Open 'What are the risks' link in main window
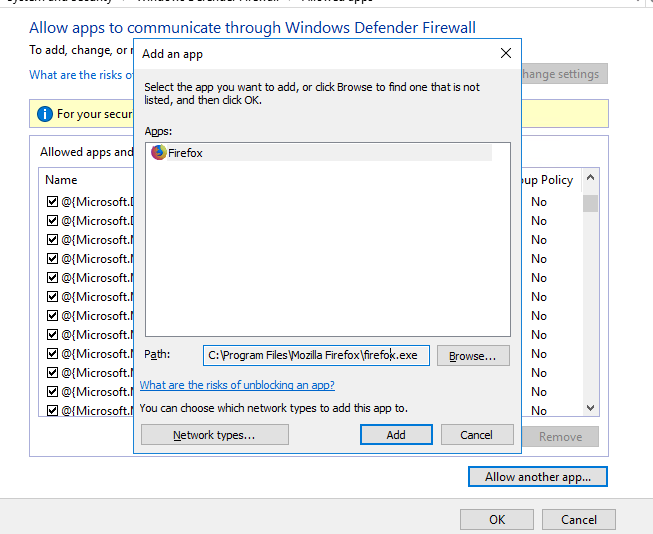The image size is (653, 534). click(x=81, y=75)
